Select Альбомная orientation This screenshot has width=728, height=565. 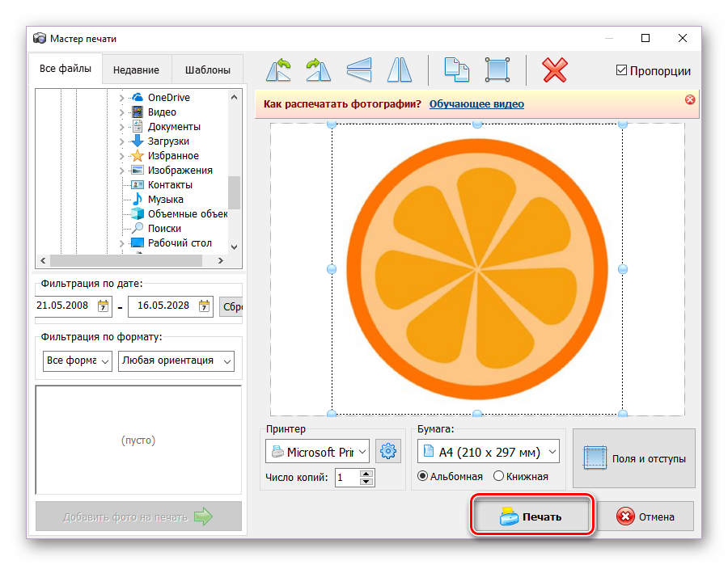[423, 476]
